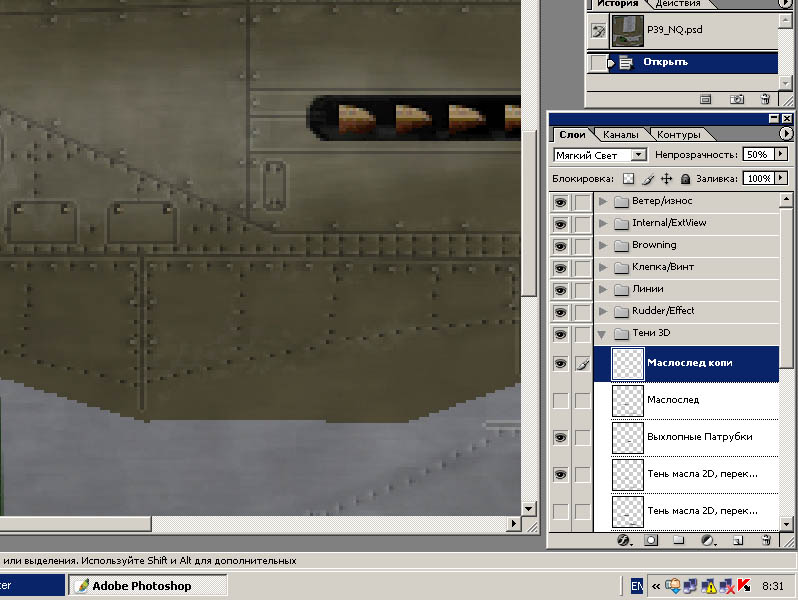The image size is (798, 600).
Task: Open the opacity slider arrow next to 50%
Action: (x=781, y=155)
